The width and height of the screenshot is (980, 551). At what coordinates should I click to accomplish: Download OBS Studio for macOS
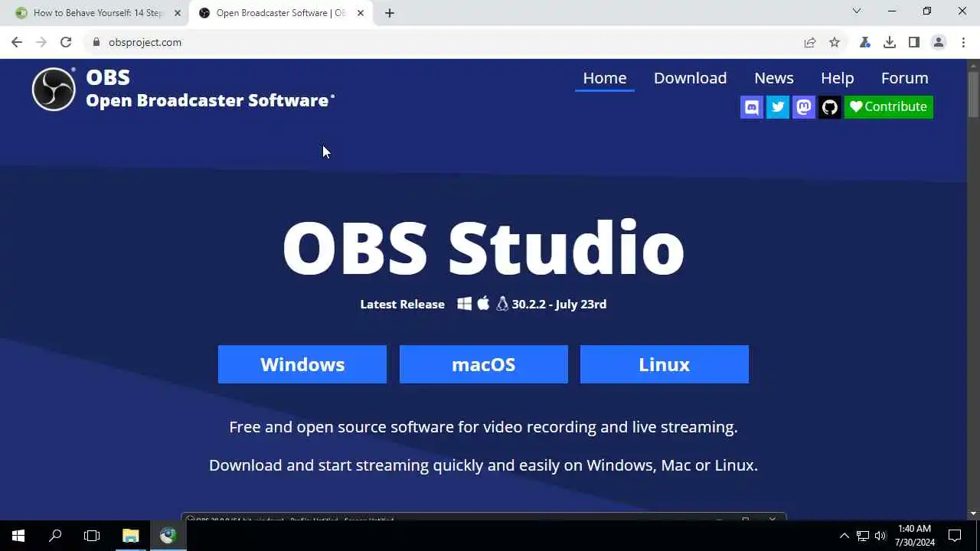point(484,364)
